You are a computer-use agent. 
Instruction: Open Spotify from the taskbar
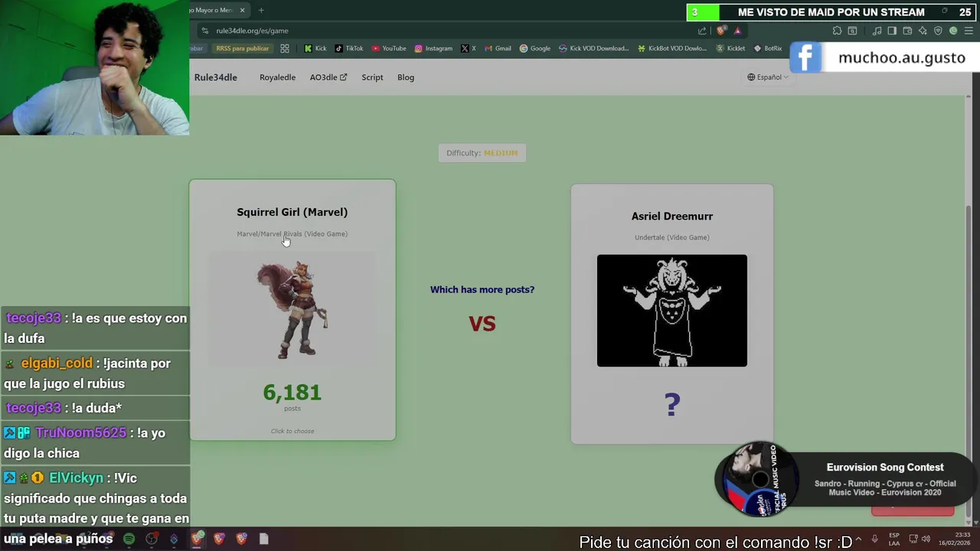(x=129, y=539)
